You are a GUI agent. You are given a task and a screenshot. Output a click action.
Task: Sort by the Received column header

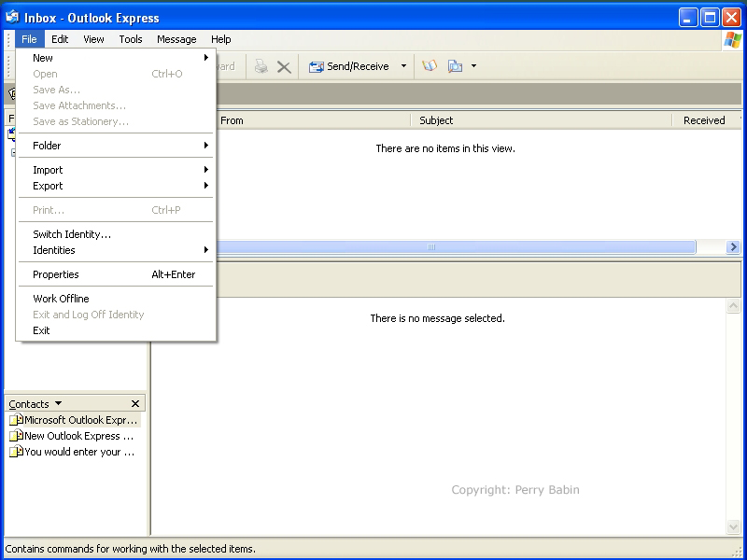[x=704, y=120]
